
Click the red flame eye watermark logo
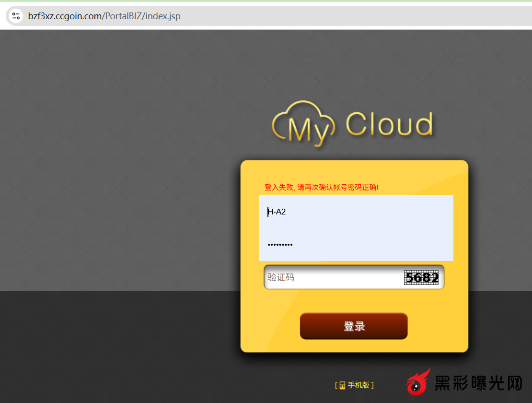[418, 382]
